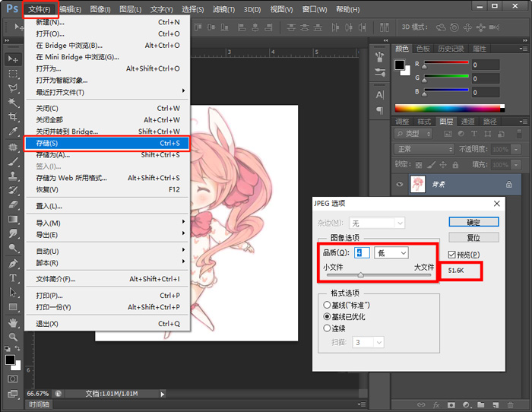
Task: Open the 扫描 scans dropdown
Action: [x=368, y=342]
